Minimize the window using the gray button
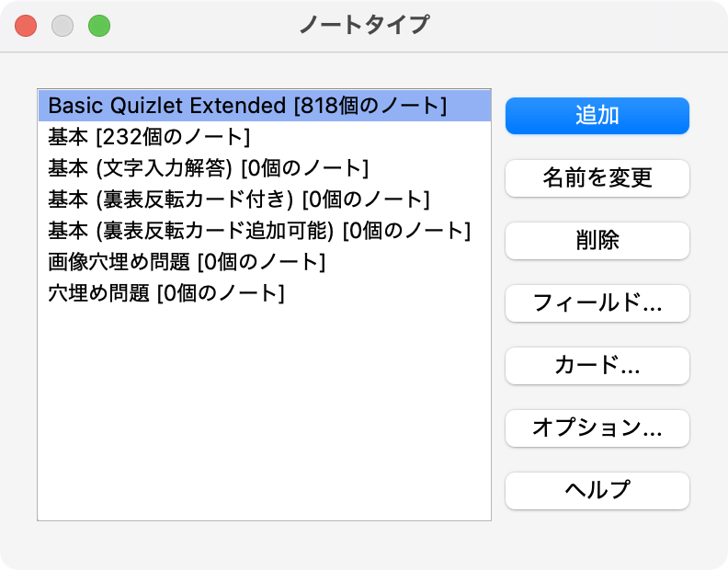Image resolution: width=728 pixels, height=570 pixels. (63, 26)
